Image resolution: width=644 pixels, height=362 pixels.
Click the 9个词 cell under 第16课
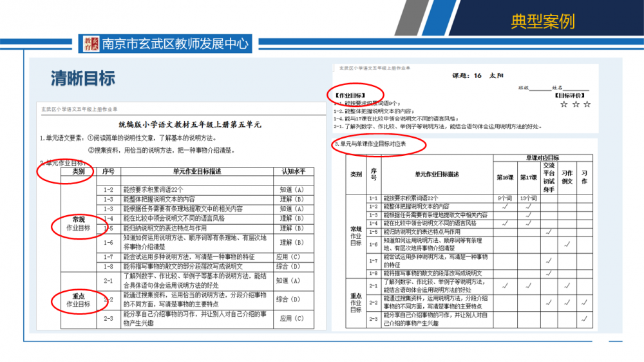(x=504, y=198)
